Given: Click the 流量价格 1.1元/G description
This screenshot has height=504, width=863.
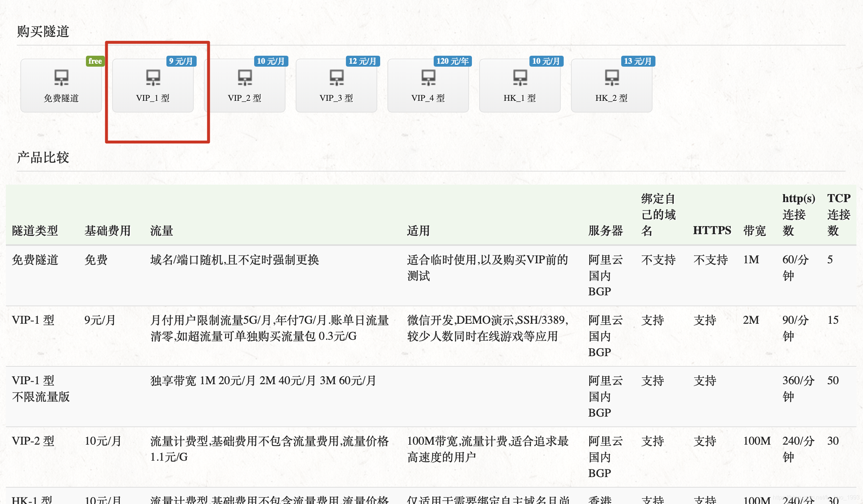Looking at the screenshot, I should point(269,449).
